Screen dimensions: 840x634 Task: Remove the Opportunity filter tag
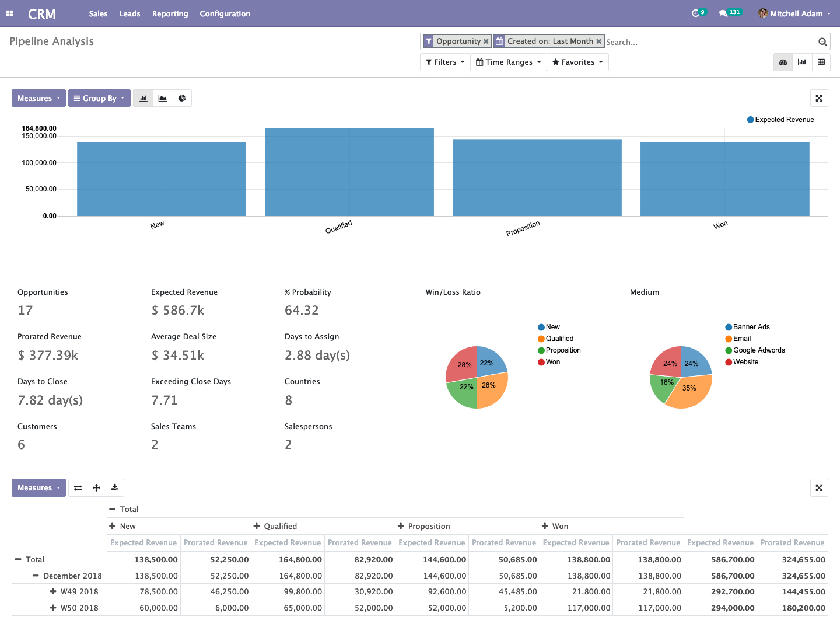(487, 41)
